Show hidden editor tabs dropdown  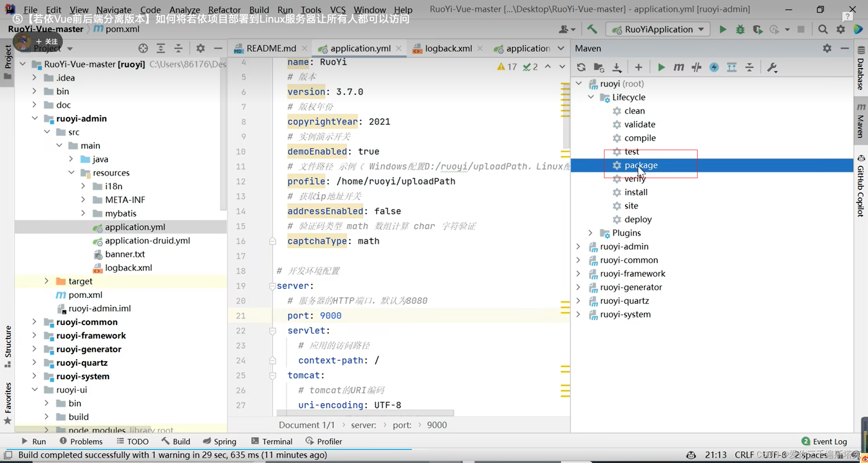[x=561, y=48]
